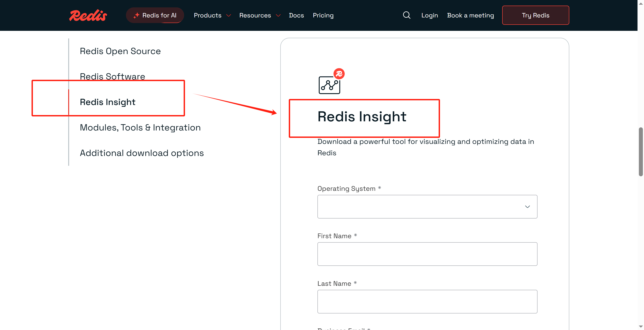Expand the Products menu chevron
The width and height of the screenshot is (644, 330).
coord(229,15)
